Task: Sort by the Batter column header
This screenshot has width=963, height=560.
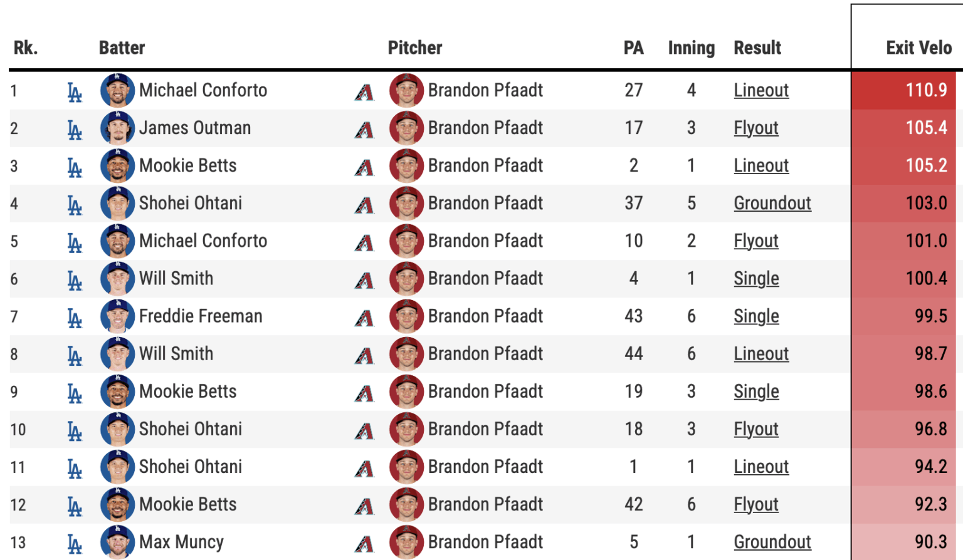Action: tap(122, 48)
